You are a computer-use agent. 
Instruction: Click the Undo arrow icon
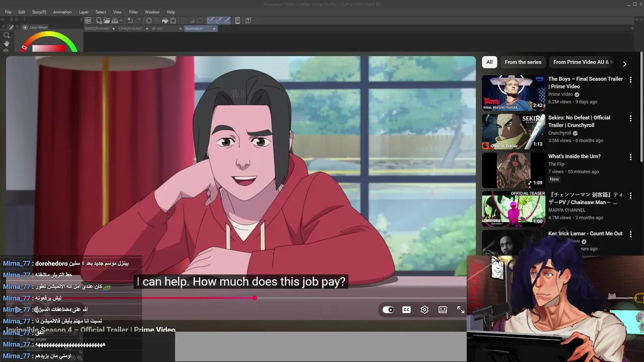point(130,21)
